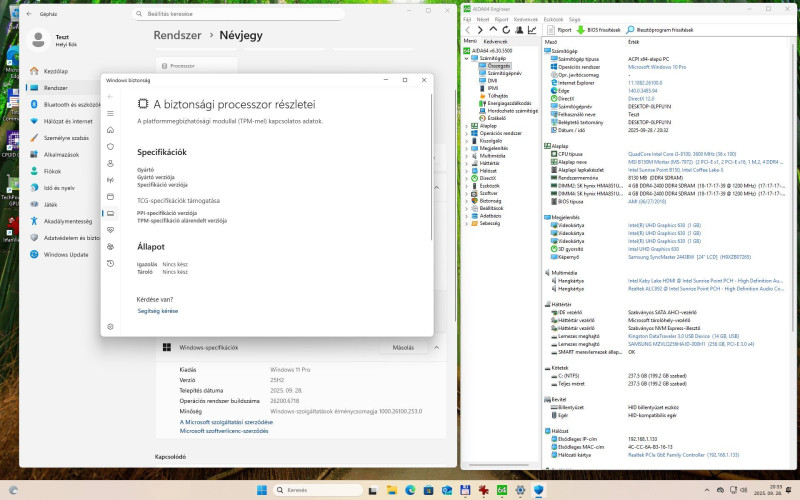The height and width of the screenshot is (500, 800).
Task: Open Firewall and network icon in Windows Security
Action: click(x=110, y=180)
